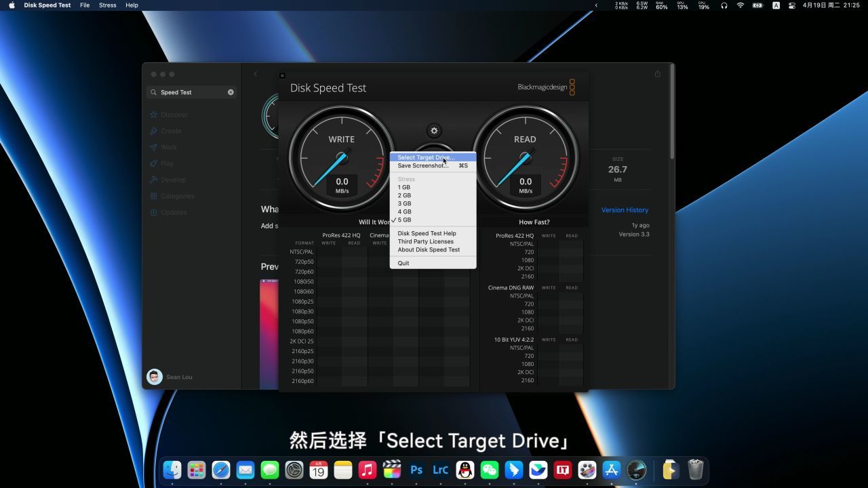Launch Lightroom Classic from the dock
Image resolution: width=868 pixels, height=488 pixels.
pyautogui.click(x=441, y=470)
